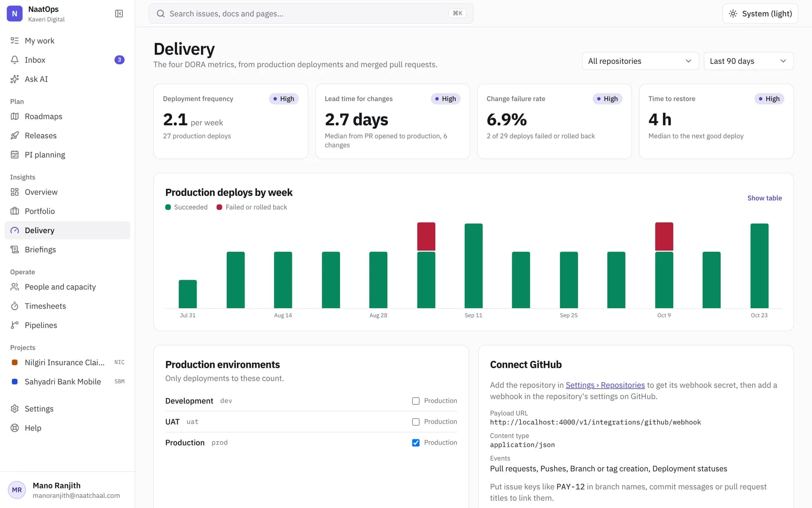Click the Ask AI sparkle icon
812x508 pixels.
pos(15,79)
